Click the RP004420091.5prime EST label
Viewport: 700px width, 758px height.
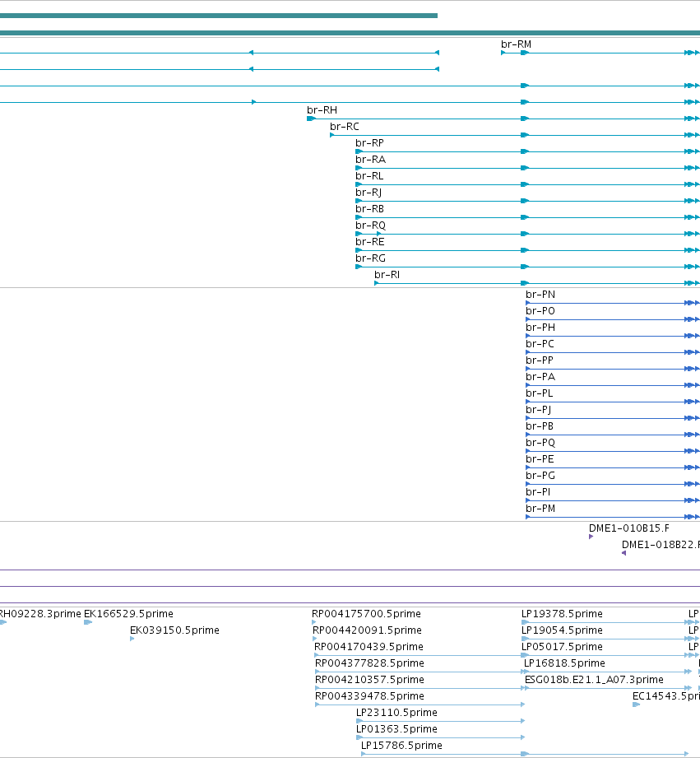tap(367, 630)
